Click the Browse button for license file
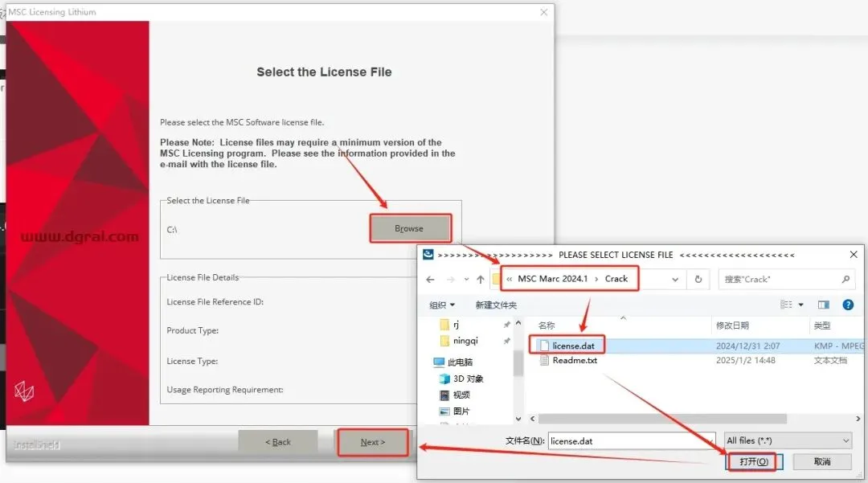Screen dimensions: 868x483 pos(410,228)
